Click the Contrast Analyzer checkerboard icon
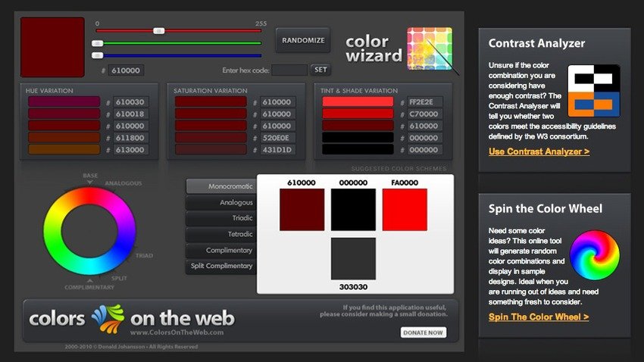 [x=594, y=91]
